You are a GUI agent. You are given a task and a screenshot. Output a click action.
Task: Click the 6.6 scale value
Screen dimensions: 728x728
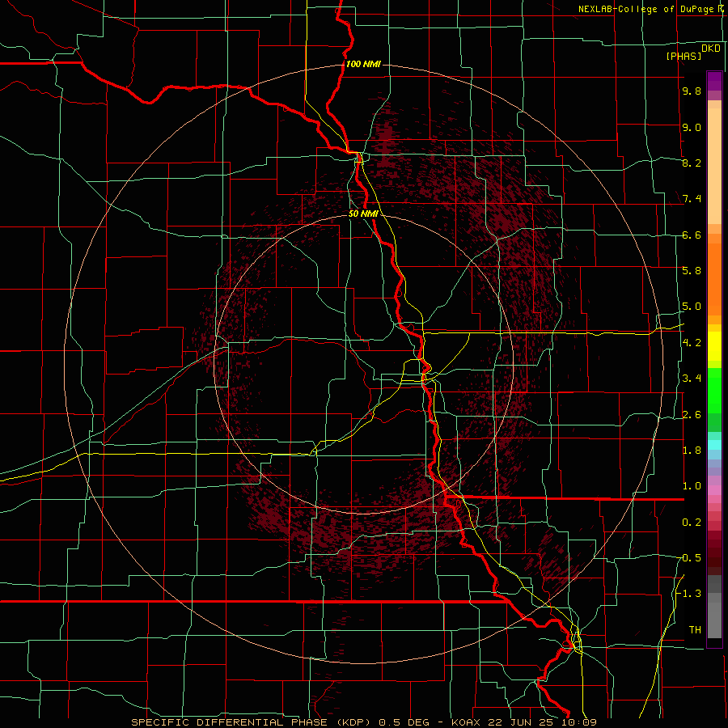coord(692,235)
